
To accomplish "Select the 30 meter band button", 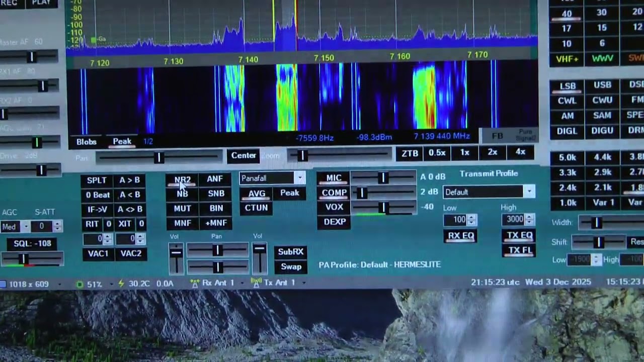I will [x=602, y=13].
